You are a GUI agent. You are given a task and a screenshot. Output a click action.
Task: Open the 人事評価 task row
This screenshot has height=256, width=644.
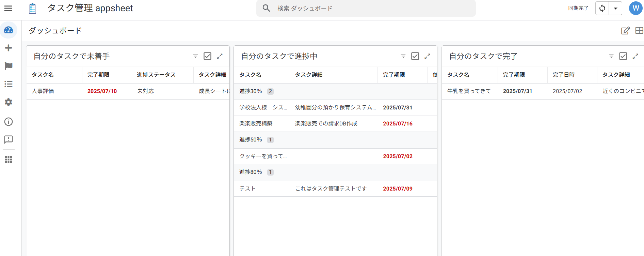pos(43,91)
